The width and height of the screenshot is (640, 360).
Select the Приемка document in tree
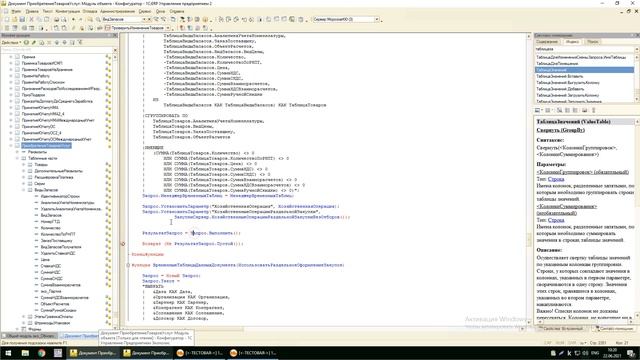[29, 57]
